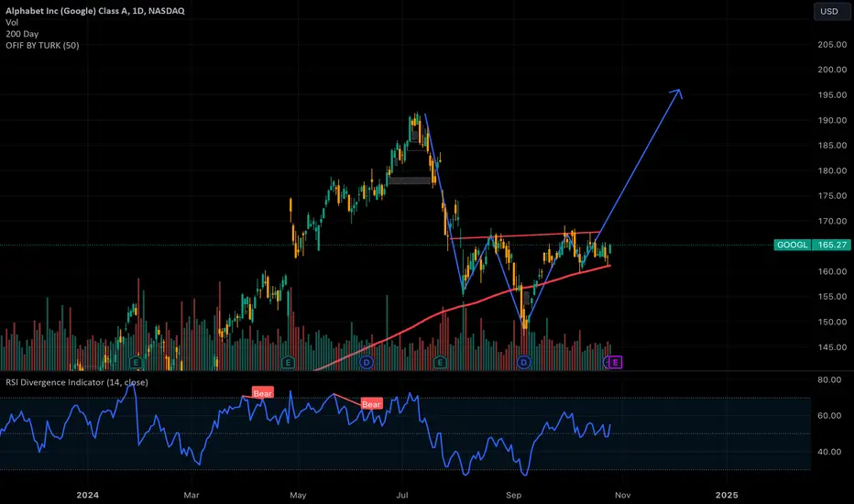Click the 190.00 price axis label
The height and width of the screenshot is (504, 854).
pyautogui.click(x=832, y=120)
